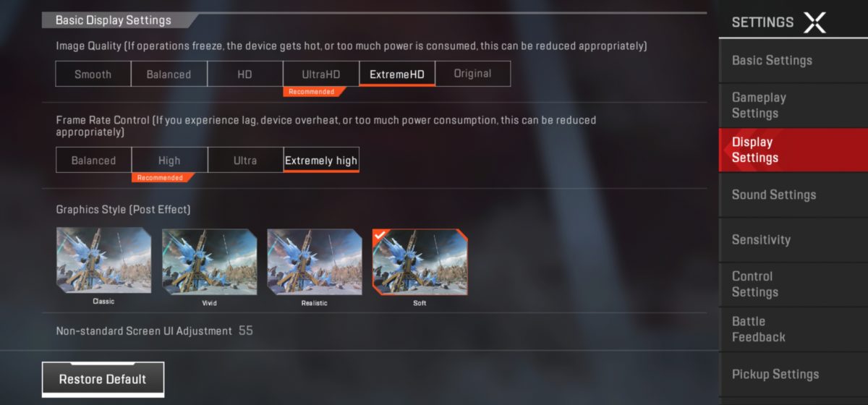Set frame rate to Ultra

[245, 161]
